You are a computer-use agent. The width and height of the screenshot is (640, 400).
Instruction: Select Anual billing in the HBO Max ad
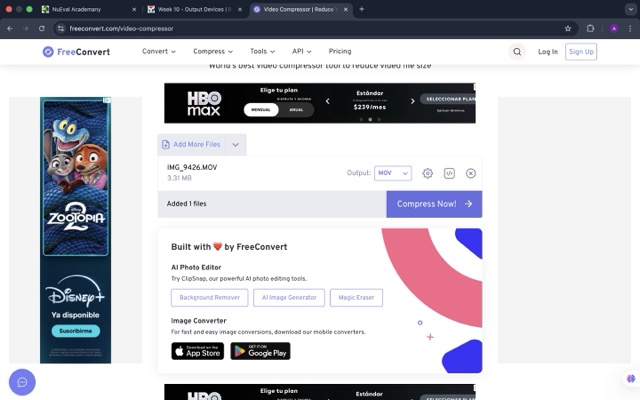coord(296,110)
